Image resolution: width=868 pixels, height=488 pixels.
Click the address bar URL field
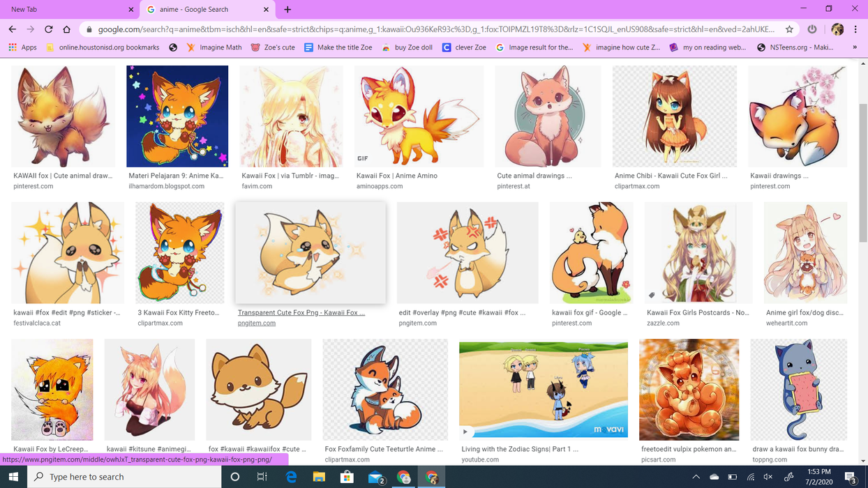tap(433, 29)
